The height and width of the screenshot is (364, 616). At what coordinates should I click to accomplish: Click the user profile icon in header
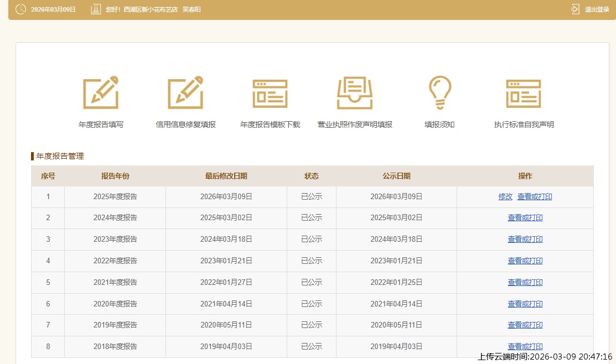(x=96, y=9)
